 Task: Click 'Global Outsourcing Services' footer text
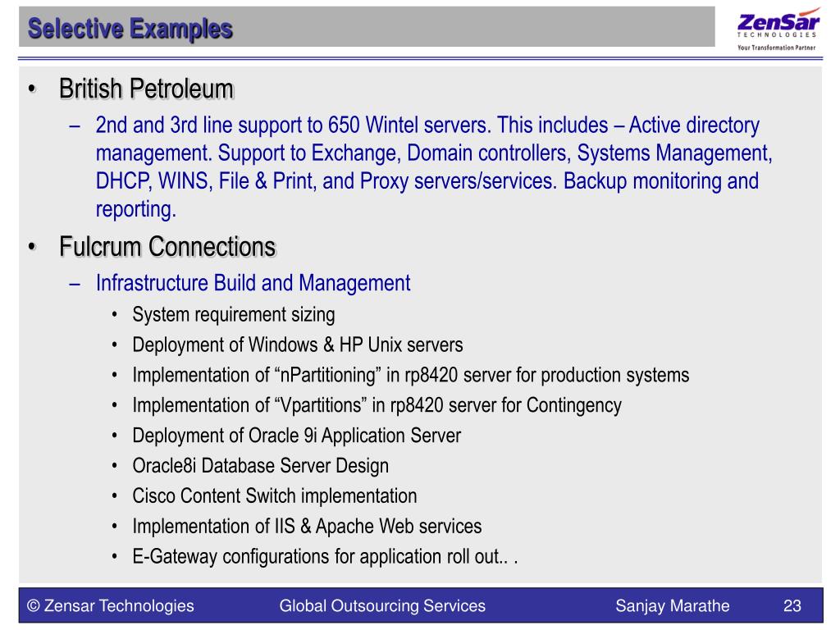(x=382, y=605)
